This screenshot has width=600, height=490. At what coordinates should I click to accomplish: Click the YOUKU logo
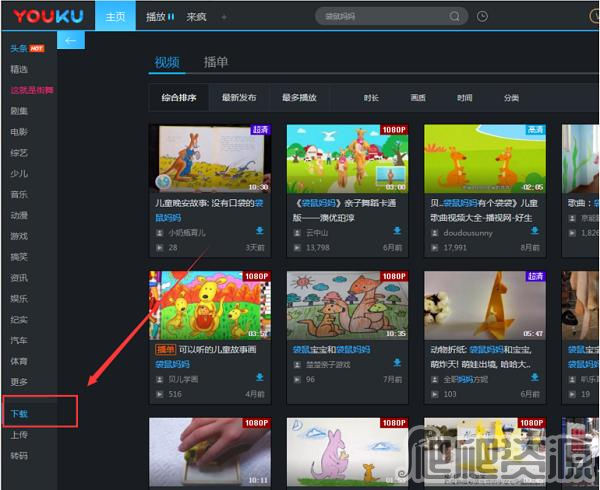coord(49,16)
